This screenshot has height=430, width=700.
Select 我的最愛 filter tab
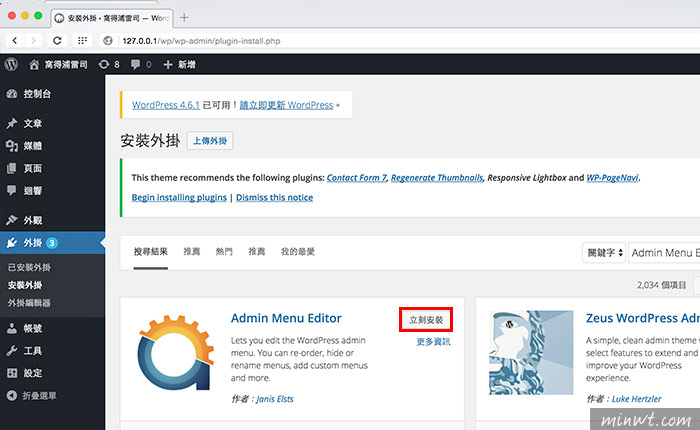click(298, 252)
